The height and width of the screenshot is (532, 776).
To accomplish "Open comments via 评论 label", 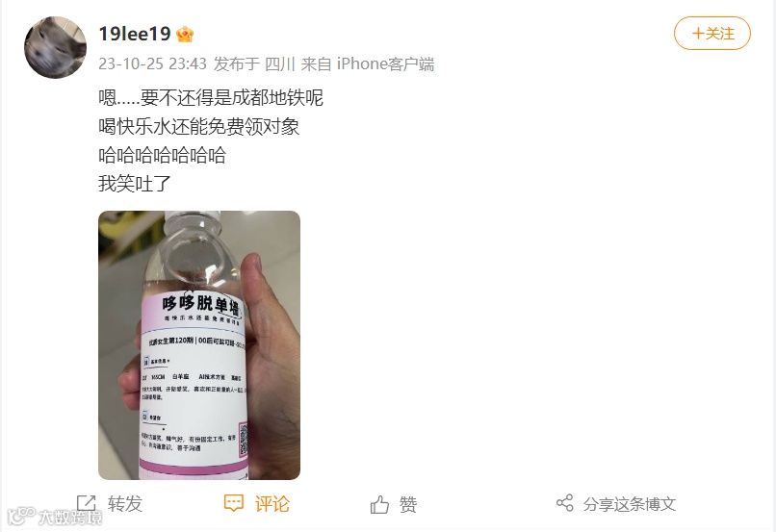I will (x=272, y=504).
